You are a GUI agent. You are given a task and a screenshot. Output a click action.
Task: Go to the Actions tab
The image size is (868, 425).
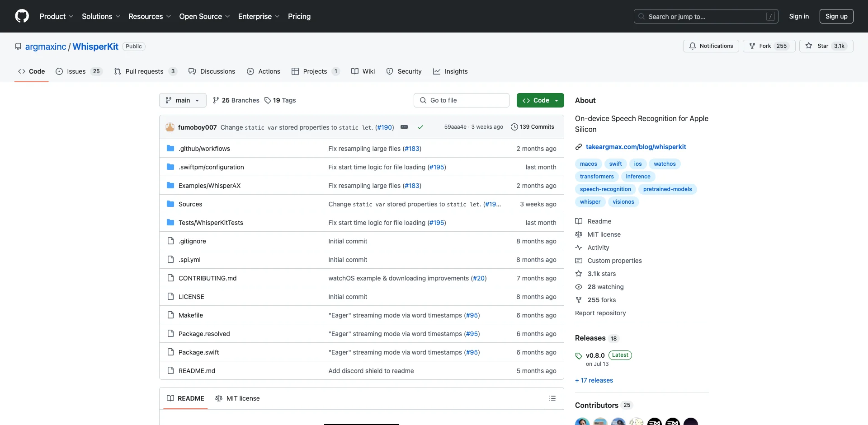pos(264,71)
